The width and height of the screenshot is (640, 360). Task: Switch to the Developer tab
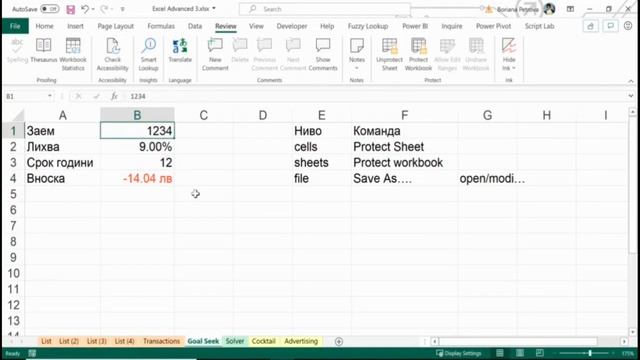coord(292,26)
